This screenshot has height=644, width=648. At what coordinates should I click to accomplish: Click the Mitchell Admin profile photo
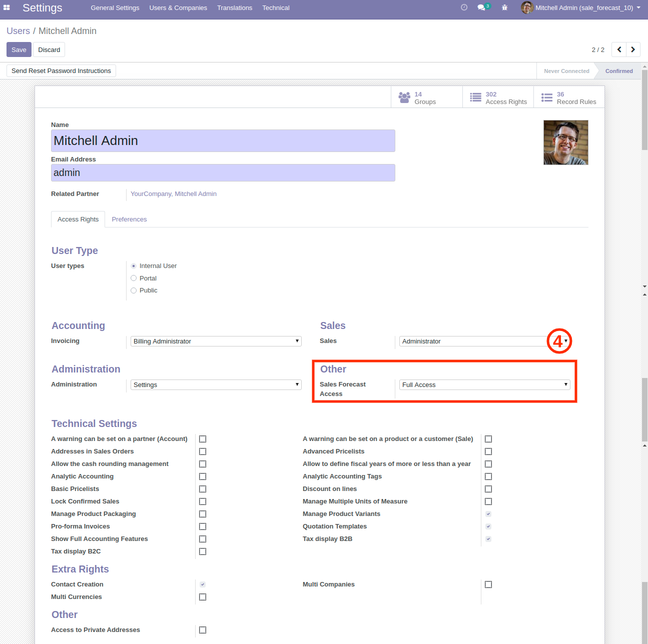[565, 142]
